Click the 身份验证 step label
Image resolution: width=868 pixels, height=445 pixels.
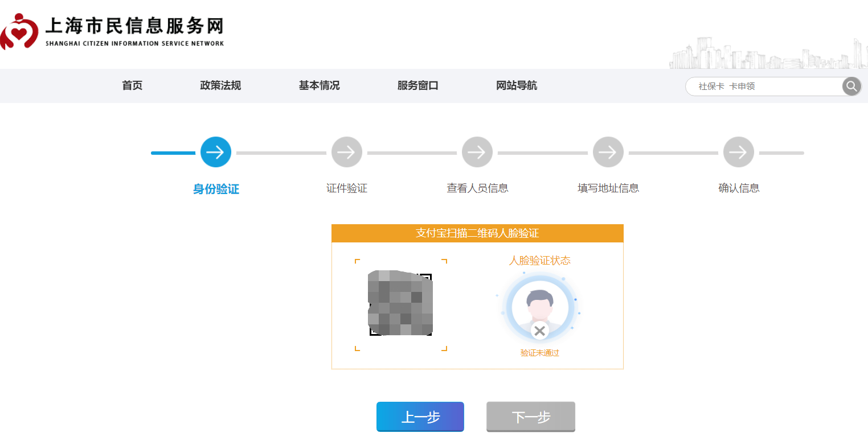point(216,189)
